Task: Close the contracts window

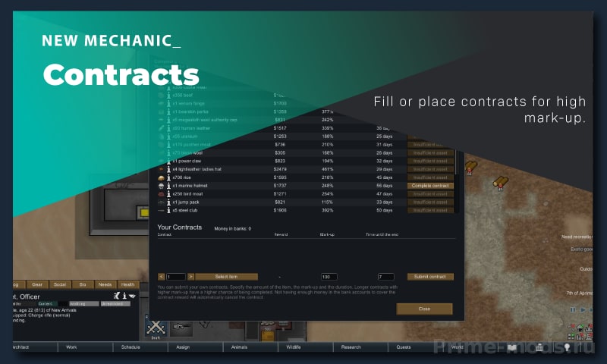Action: [424, 309]
